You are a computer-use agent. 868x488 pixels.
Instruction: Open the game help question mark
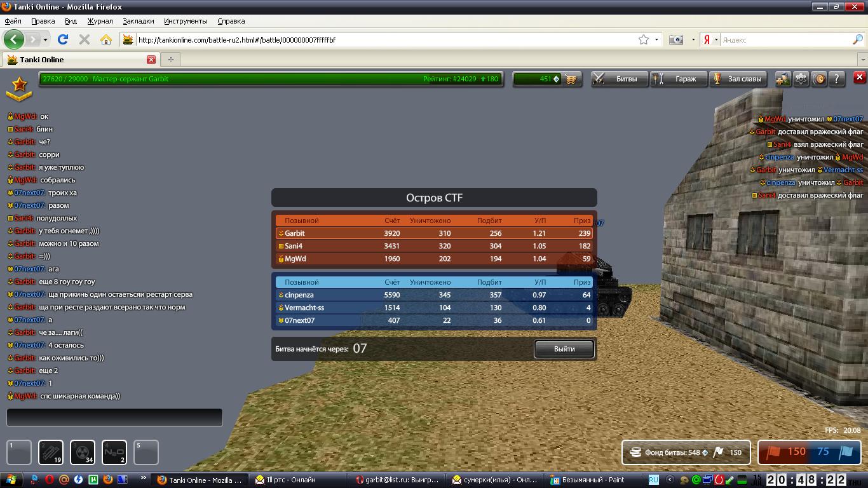pyautogui.click(x=837, y=79)
